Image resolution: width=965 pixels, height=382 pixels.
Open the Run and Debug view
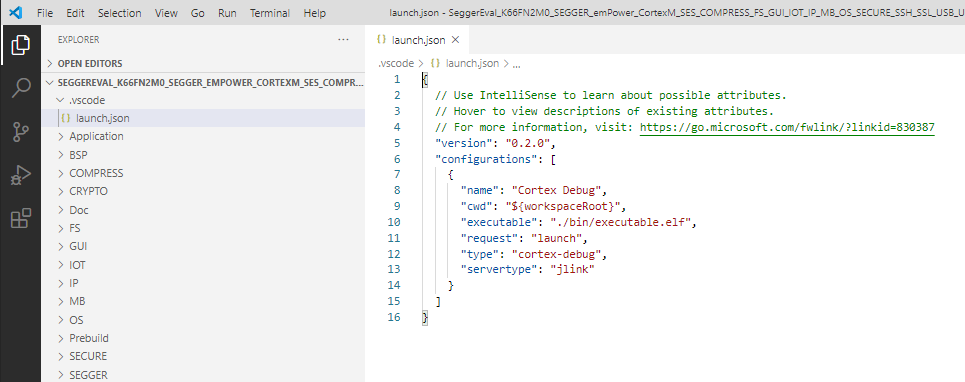pyautogui.click(x=20, y=175)
